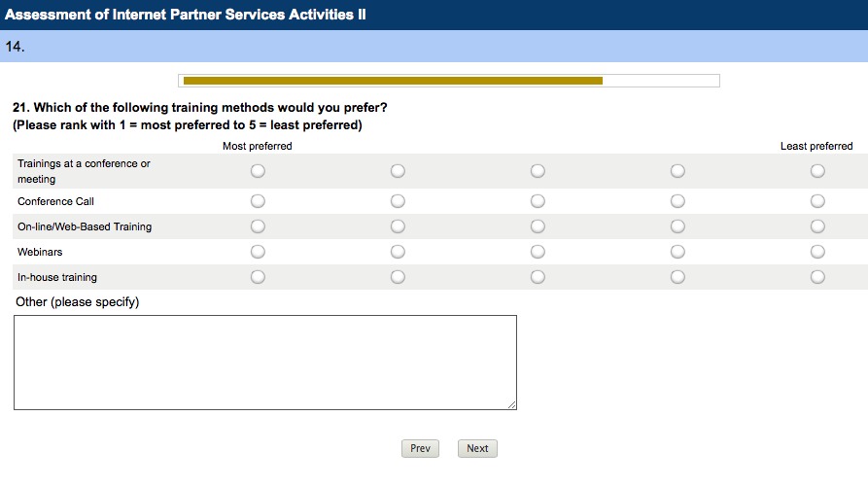
Task: Mark least preferred for Conference Call
Action: pyautogui.click(x=817, y=201)
